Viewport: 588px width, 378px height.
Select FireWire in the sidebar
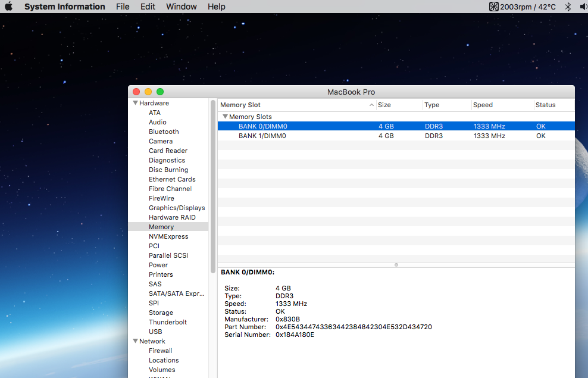[x=161, y=198]
